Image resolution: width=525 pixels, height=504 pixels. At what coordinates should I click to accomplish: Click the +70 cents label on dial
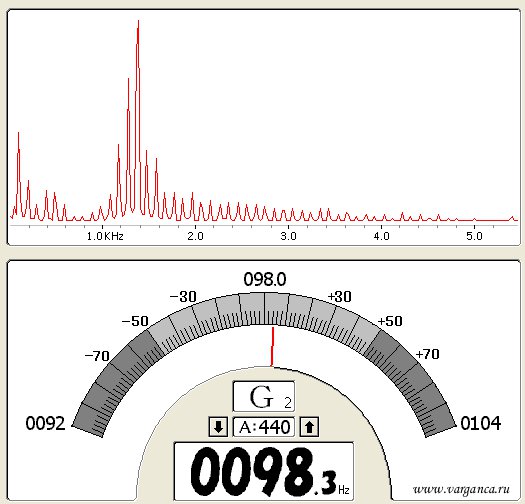tap(427, 354)
